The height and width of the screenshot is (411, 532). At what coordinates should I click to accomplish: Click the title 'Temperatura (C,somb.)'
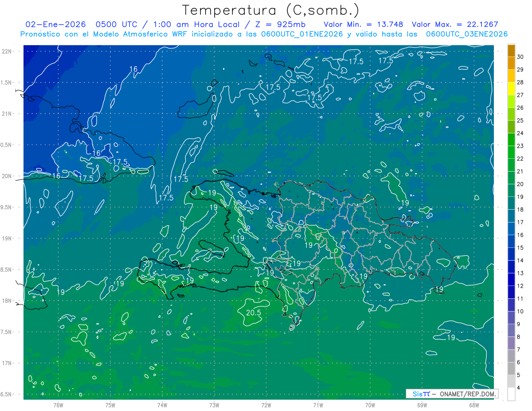pos(271,10)
